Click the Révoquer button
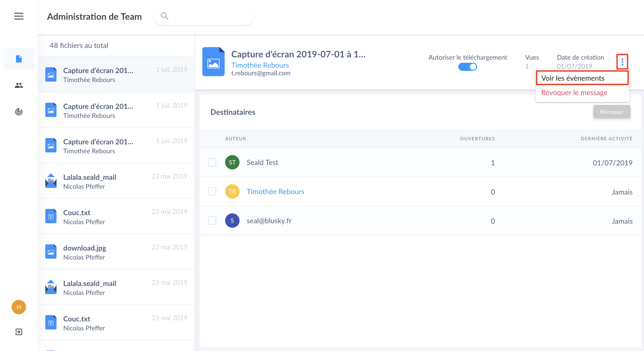 click(x=611, y=112)
